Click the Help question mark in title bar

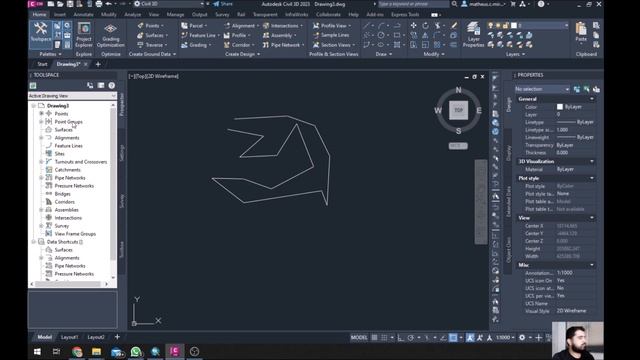pyautogui.click(x=541, y=4)
